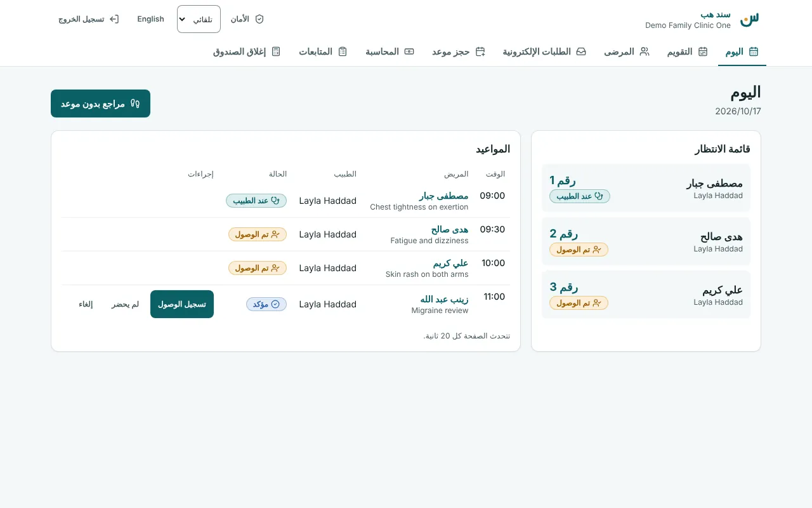
Task: Open the المرضى tab
Action: [x=627, y=51]
